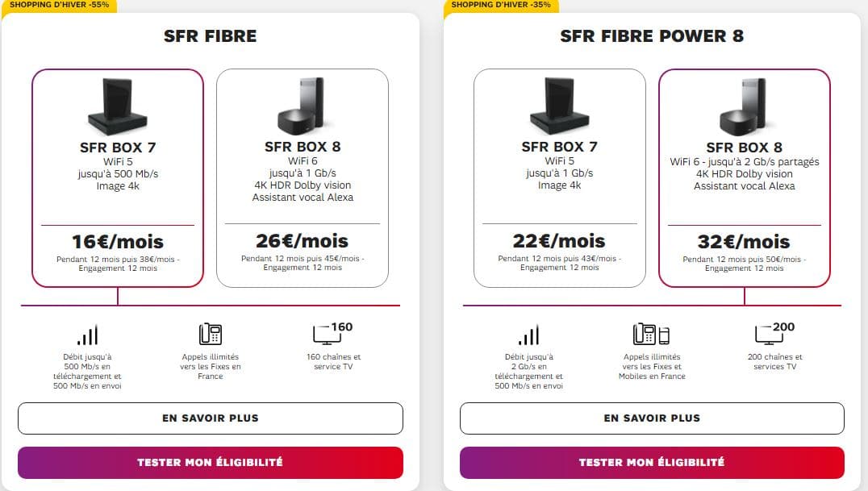This screenshot has height=491, width=868.
Task: Click TESTER MON ÉLIGIBILITÉ under SFR FIBRE
Action: [210, 463]
